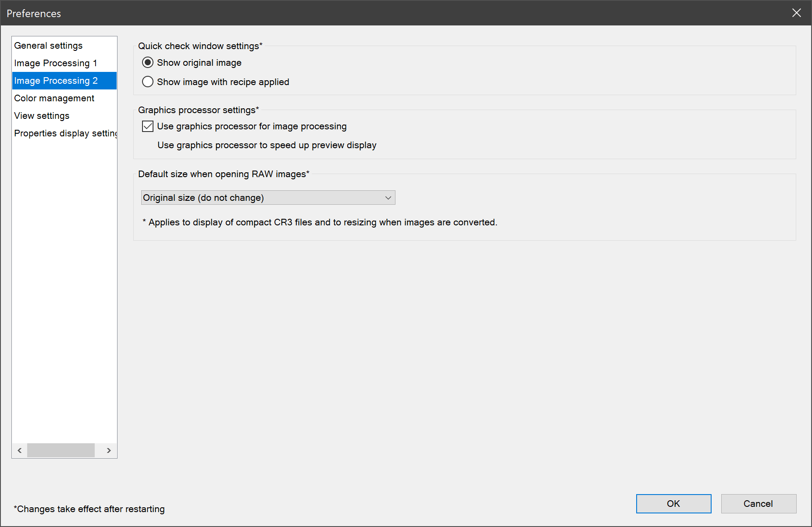Uncheck Use graphics processor for image processing
This screenshot has width=812, height=527.
click(x=147, y=126)
